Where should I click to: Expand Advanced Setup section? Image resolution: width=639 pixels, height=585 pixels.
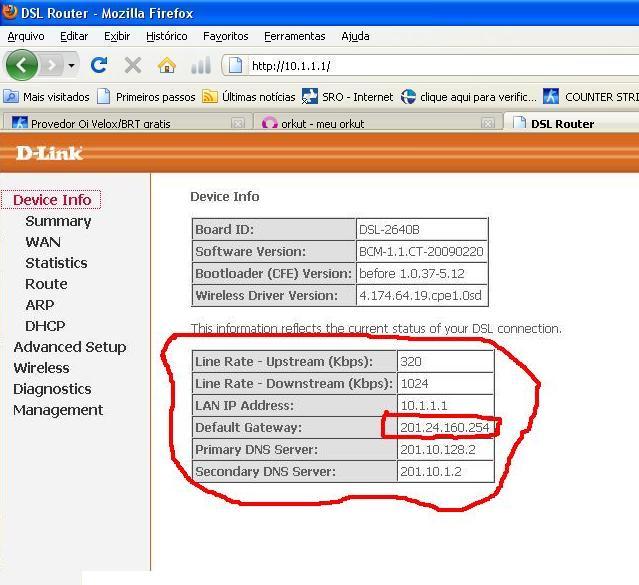pyautogui.click(x=69, y=347)
